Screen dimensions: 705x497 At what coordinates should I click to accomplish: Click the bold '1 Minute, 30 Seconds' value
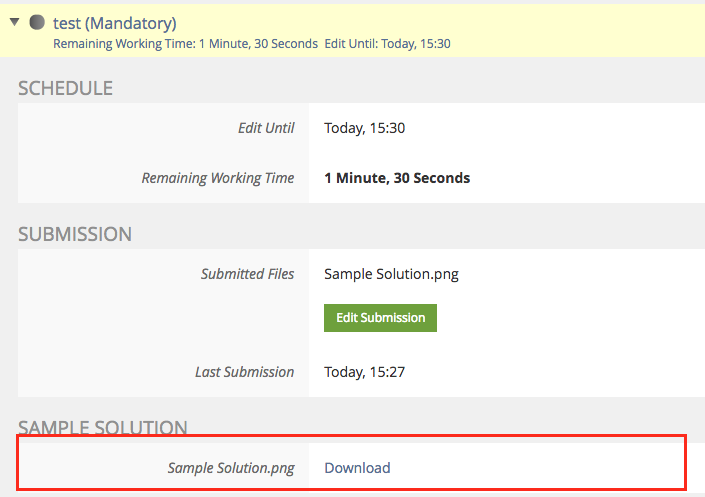pyautogui.click(x=397, y=178)
